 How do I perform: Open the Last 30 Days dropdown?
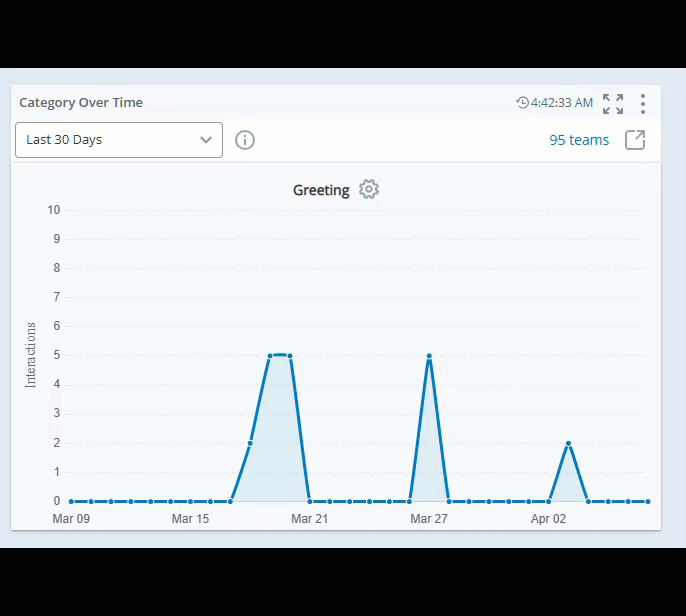pos(118,140)
